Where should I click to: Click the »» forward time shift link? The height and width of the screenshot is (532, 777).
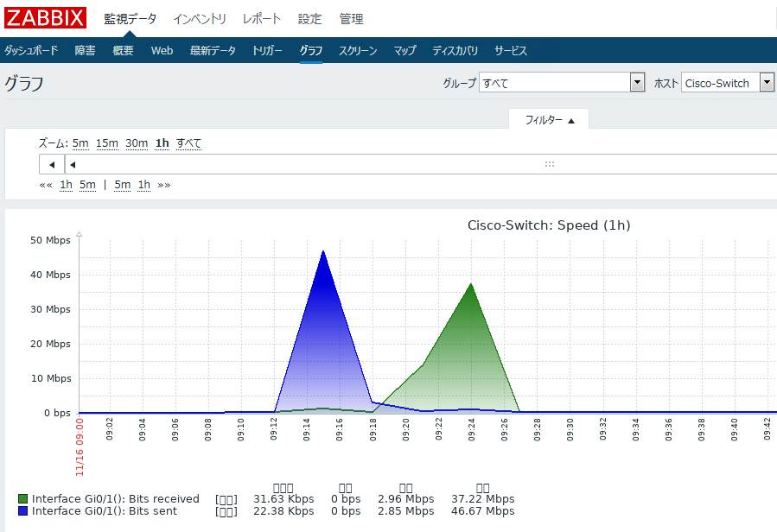point(165,185)
